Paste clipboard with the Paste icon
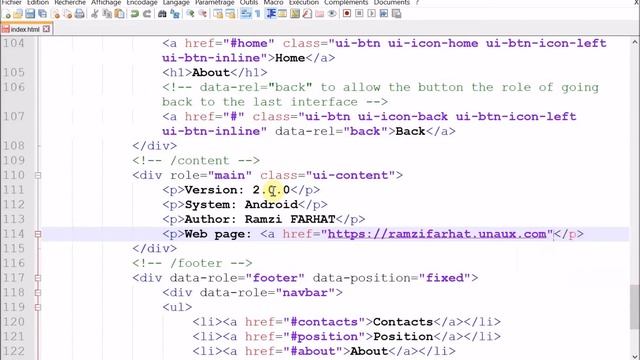This screenshot has height=360, width=640. coord(119,14)
